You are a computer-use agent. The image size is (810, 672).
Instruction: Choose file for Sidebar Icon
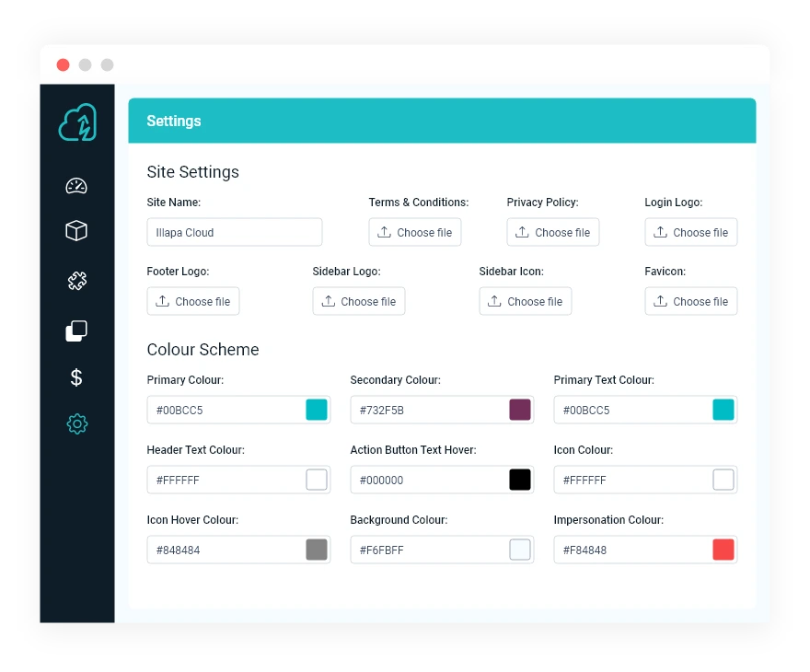pos(525,301)
